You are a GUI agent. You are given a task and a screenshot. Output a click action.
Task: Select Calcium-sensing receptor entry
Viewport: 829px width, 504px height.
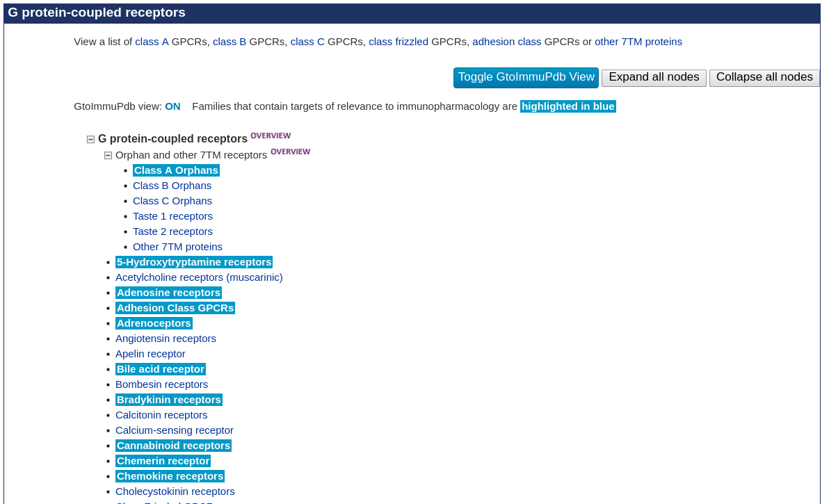click(174, 430)
